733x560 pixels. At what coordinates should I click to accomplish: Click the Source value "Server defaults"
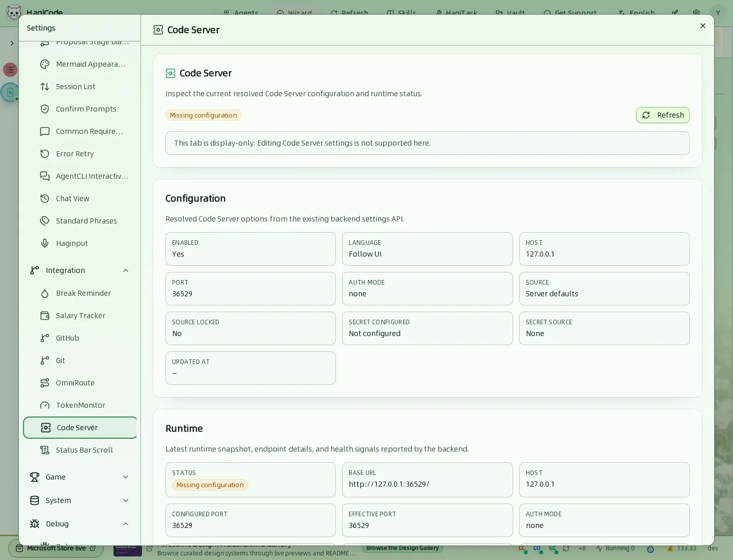[552, 294]
